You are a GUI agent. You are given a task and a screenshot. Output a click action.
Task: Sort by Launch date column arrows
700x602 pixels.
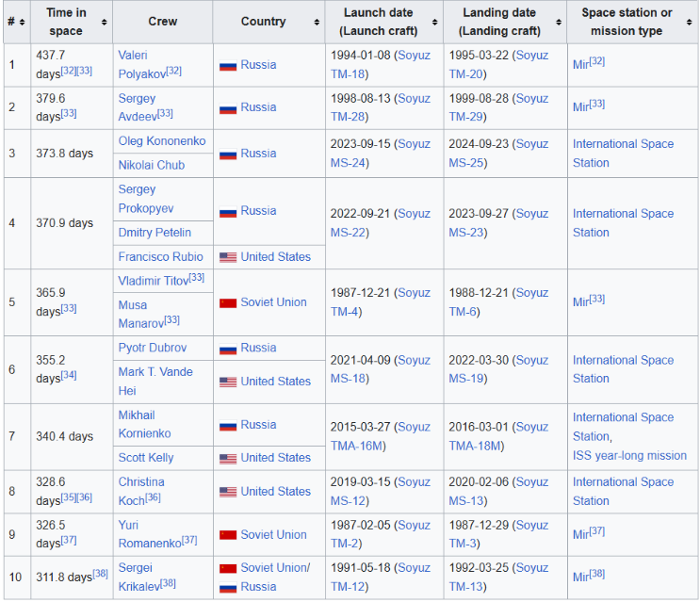(x=435, y=22)
